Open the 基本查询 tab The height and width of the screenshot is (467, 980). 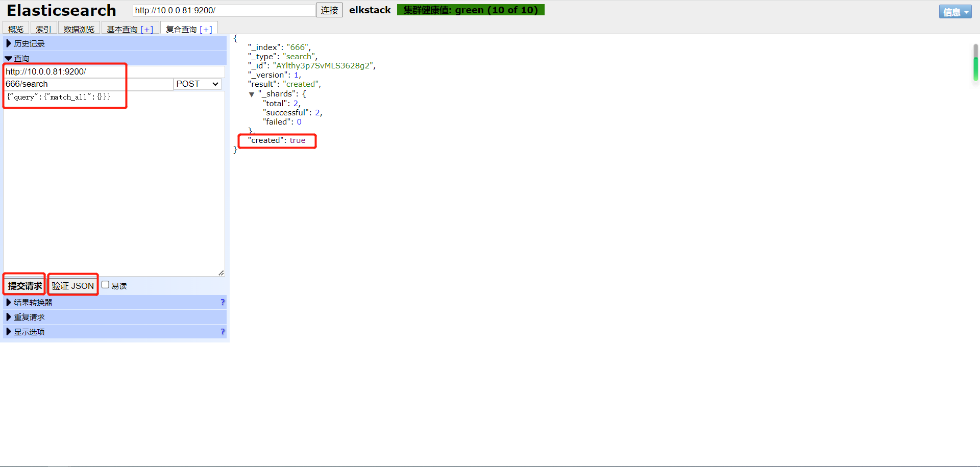coord(122,30)
